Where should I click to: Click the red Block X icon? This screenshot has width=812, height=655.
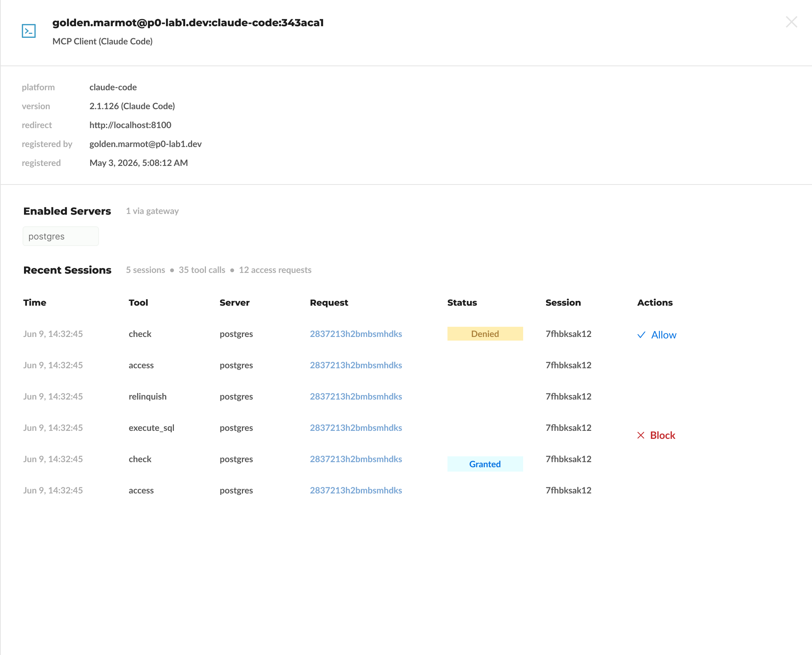pos(641,436)
